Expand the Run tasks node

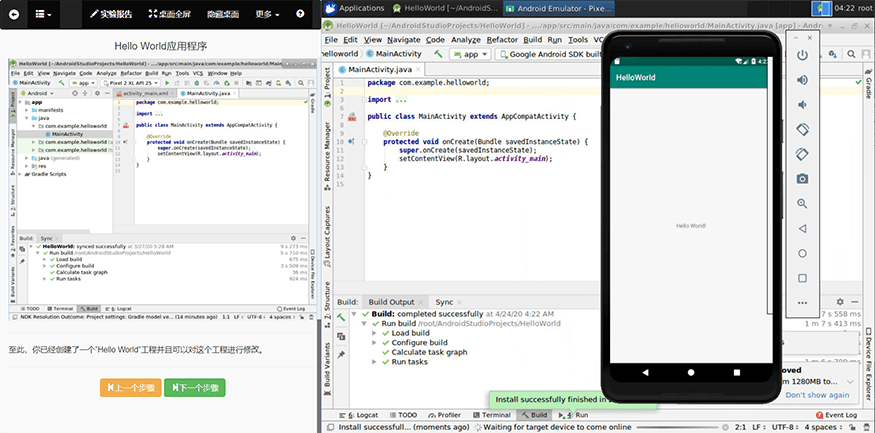pos(374,362)
